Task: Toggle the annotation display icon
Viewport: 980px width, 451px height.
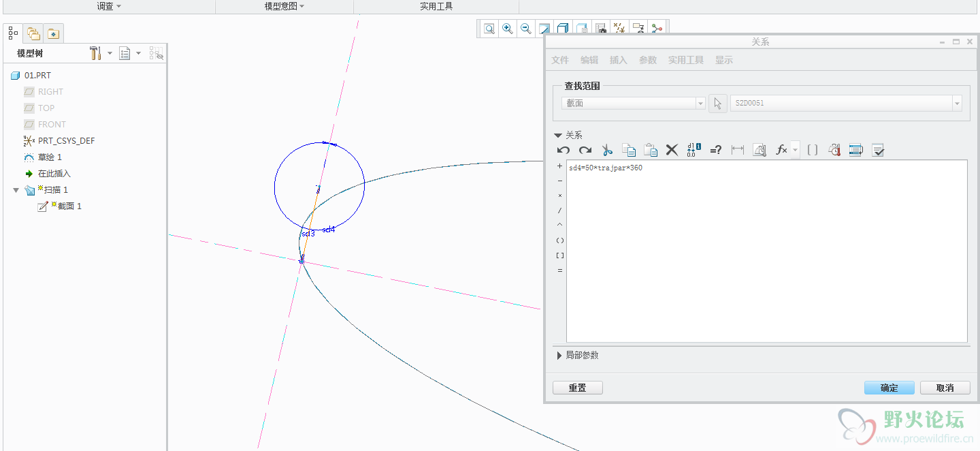Action: click(x=638, y=28)
